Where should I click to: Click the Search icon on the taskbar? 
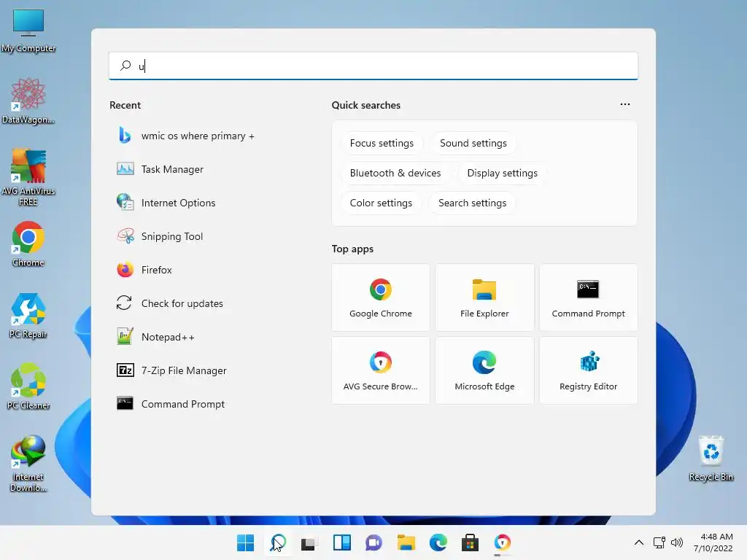278,542
